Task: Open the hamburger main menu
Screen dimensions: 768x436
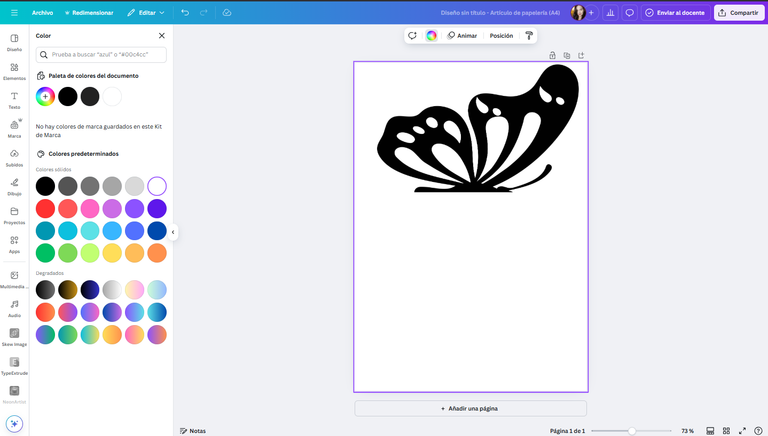Action: click(14, 13)
